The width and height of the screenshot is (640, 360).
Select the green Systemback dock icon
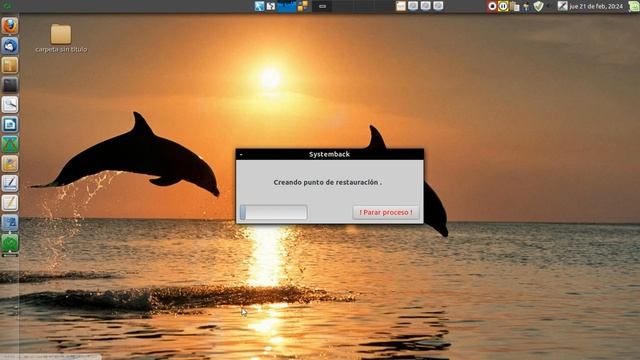[10, 243]
